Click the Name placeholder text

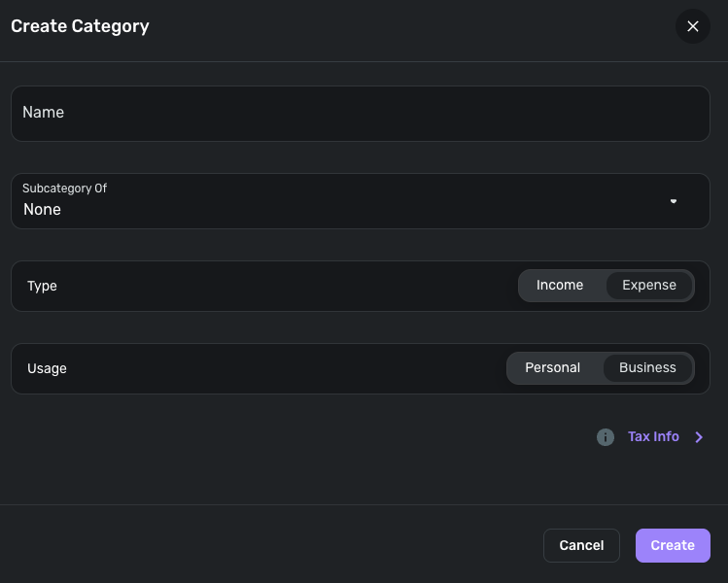point(44,113)
